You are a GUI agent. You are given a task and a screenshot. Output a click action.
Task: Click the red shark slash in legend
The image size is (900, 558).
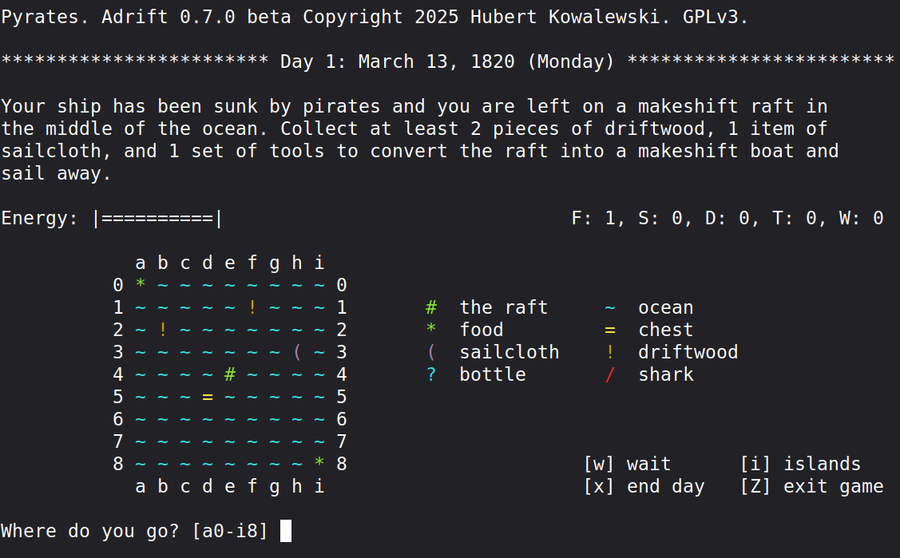(610, 375)
